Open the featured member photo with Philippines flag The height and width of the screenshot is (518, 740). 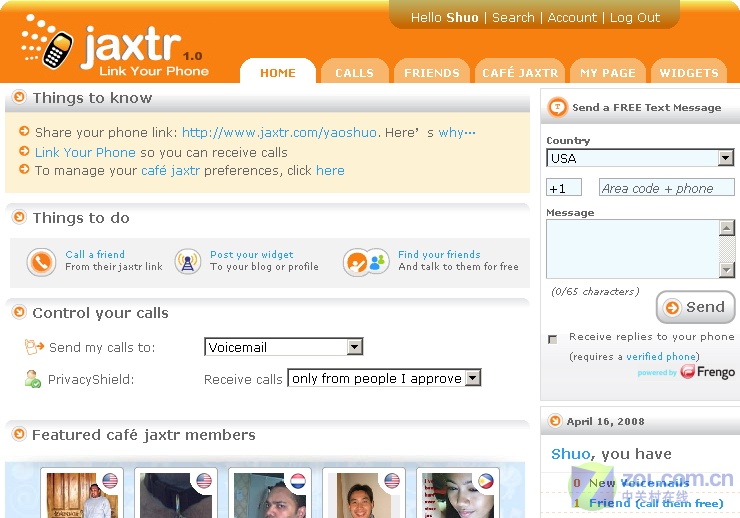(457, 495)
